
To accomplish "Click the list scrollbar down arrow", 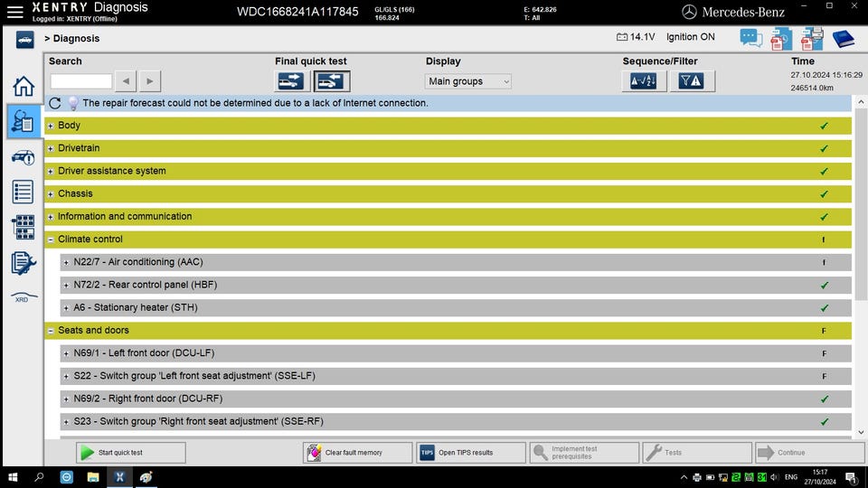I will coord(861,432).
